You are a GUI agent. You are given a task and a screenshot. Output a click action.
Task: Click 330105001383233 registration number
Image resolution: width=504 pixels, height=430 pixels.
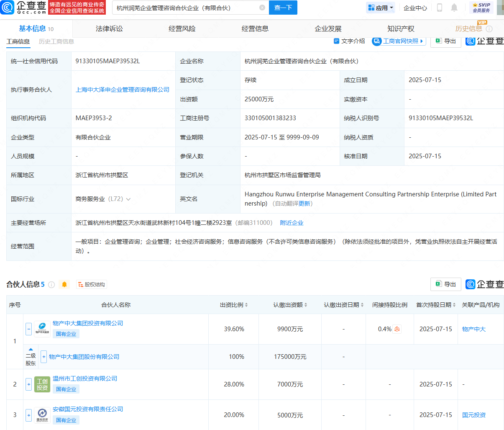[270, 118]
